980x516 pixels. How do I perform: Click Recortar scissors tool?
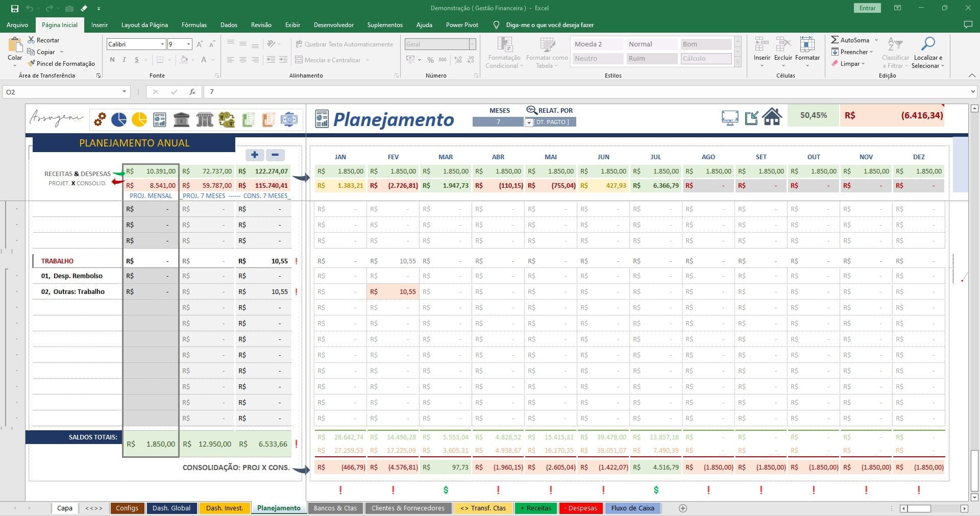[44, 40]
